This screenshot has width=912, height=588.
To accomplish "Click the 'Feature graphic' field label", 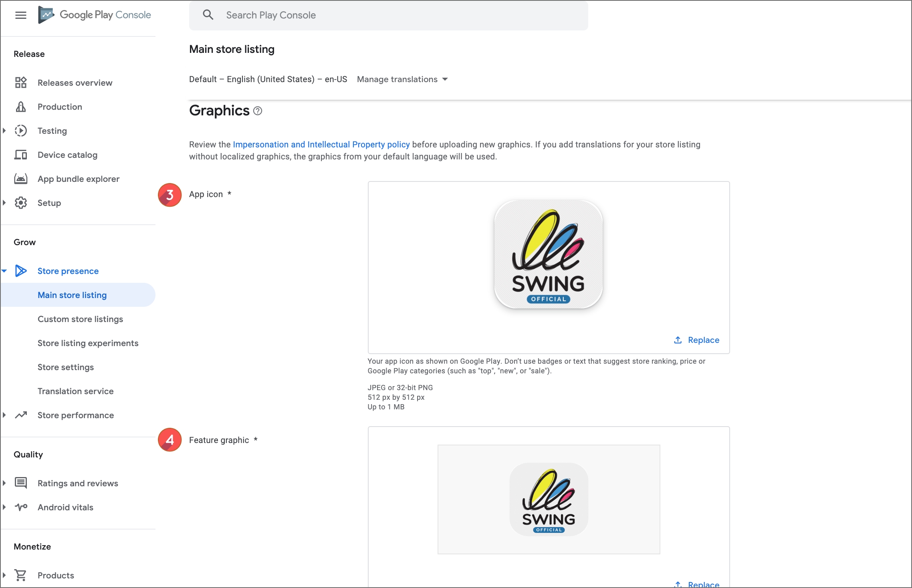I will 219,440.
